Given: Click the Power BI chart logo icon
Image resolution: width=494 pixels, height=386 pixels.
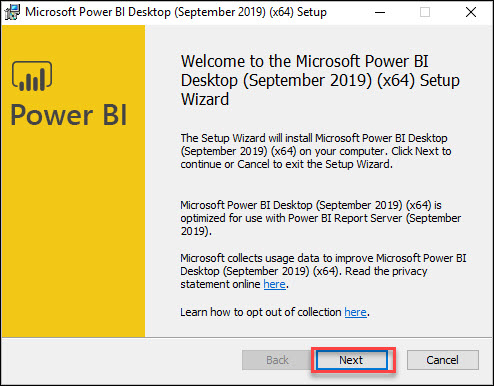Looking at the screenshot, I should tap(32, 76).
